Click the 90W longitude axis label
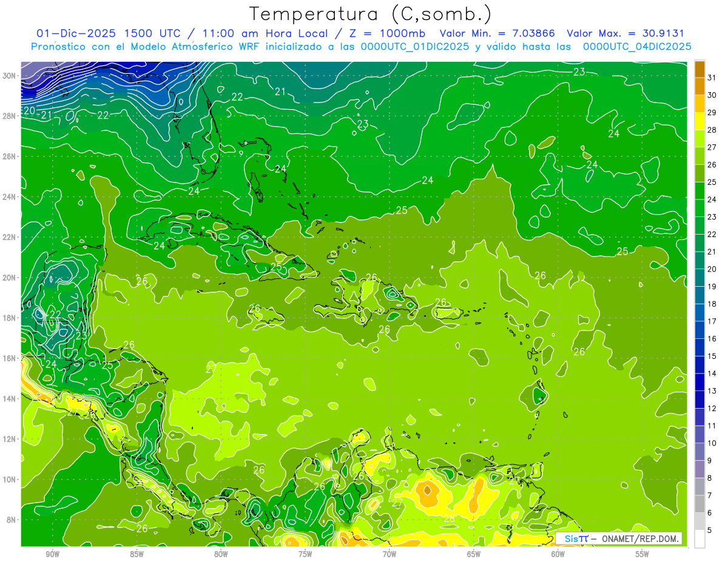Image resolution: width=728 pixels, height=562 pixels. (52, 554)
